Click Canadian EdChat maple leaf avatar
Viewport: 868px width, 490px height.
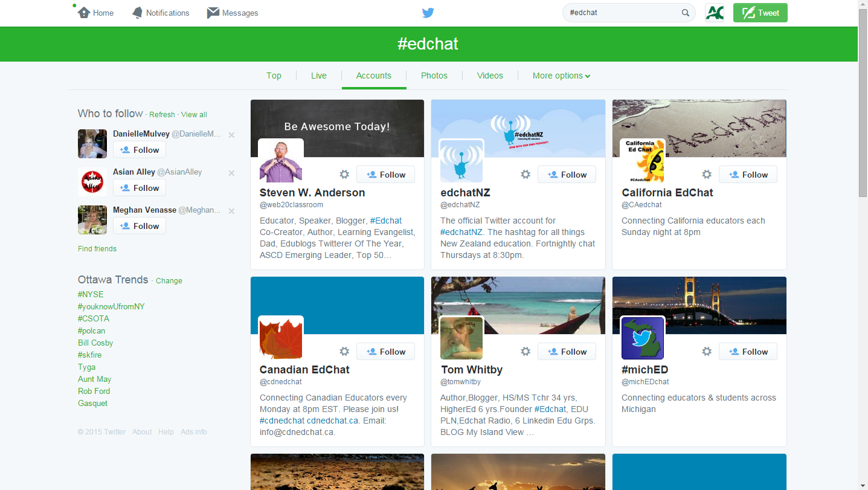[281, 338]
